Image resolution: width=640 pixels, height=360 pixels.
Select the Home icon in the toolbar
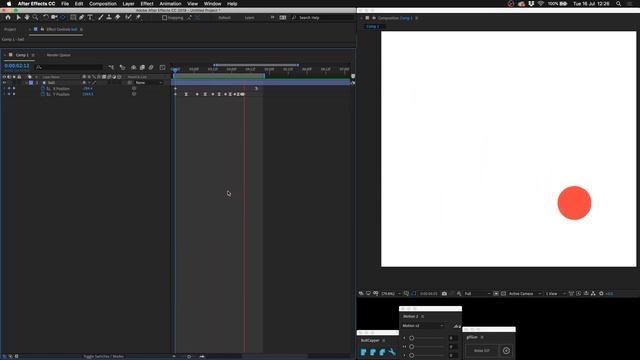tap(8, 18)
